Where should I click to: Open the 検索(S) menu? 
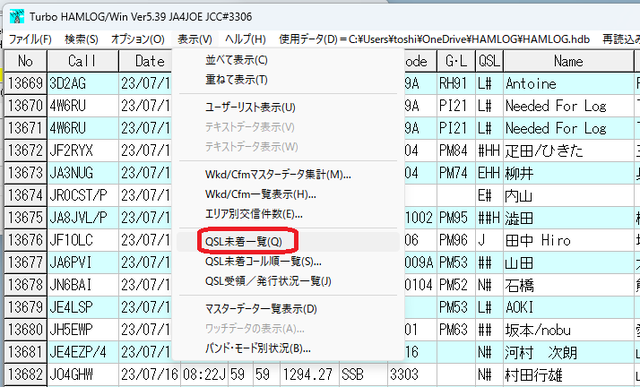click(x=81, y=39)
